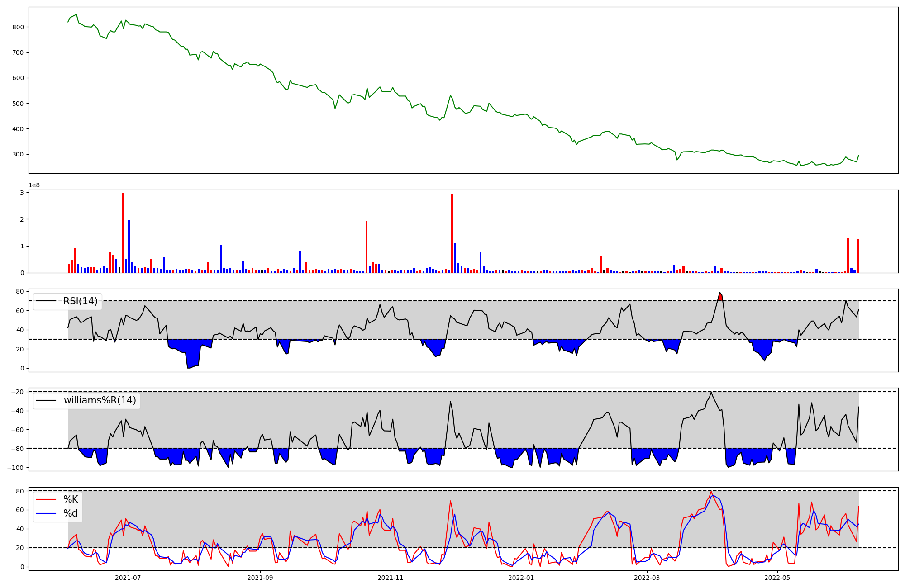
Task: Click the 2022-01 x-axis date label
Action: (x=521, y=578)
